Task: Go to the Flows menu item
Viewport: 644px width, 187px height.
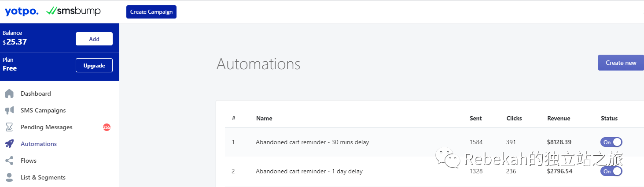Action: pyautogui.click(x=29, y=161)
